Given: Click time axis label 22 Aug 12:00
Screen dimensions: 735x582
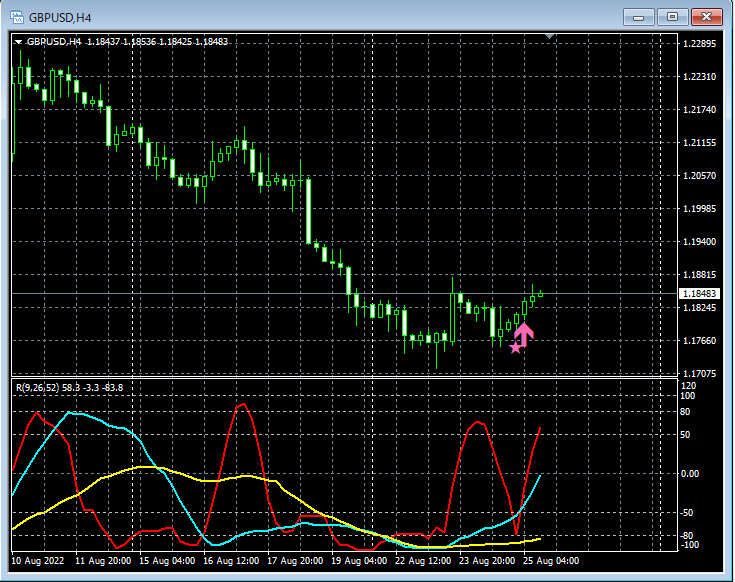Looking at the screenshot, I should 423,561.
